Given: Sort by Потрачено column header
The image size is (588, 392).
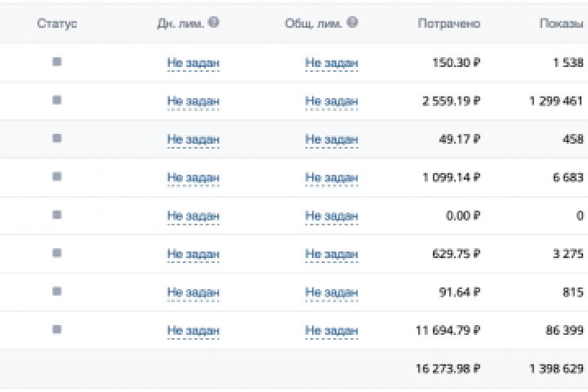Looking at the screenshot, I should click(x=448, y=24).
